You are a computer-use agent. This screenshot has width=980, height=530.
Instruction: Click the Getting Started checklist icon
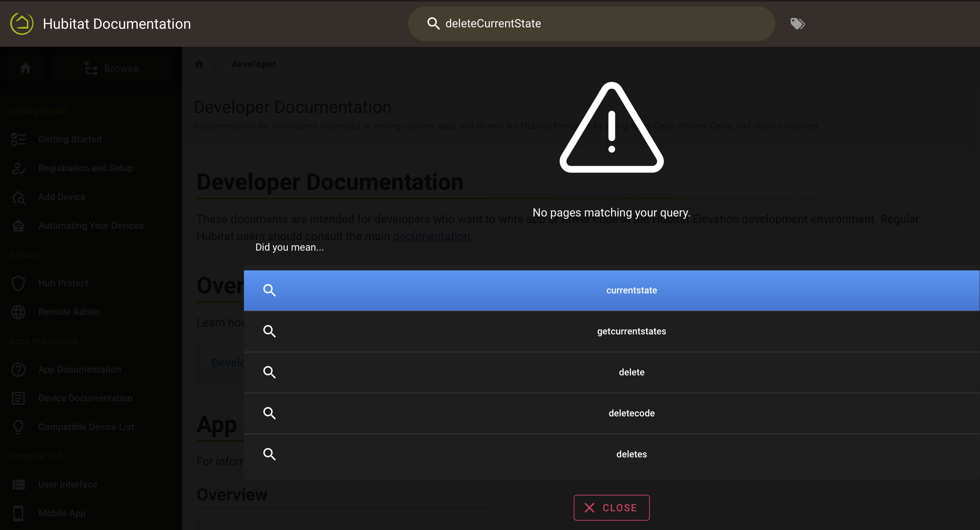[x=18, y=140]
